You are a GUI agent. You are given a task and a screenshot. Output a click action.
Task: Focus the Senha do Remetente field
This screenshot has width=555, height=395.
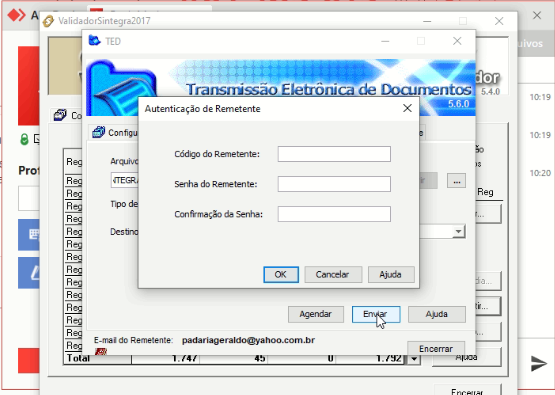pyautogui.click(x=334, y=184)
